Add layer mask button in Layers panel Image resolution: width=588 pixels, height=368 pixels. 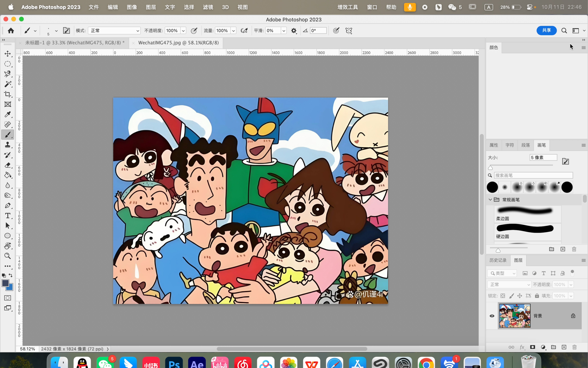tap(533, 347)
